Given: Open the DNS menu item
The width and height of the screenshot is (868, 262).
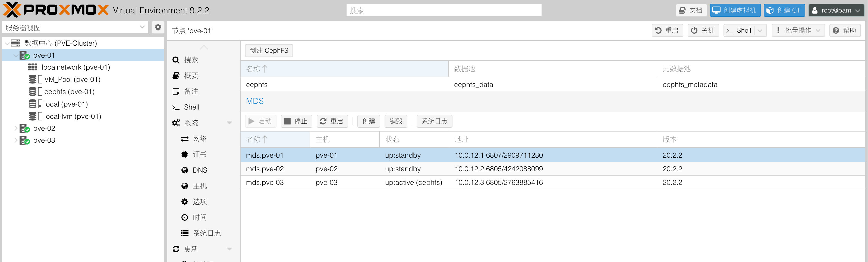Looking at the screenshot, I should click(203, 170).
